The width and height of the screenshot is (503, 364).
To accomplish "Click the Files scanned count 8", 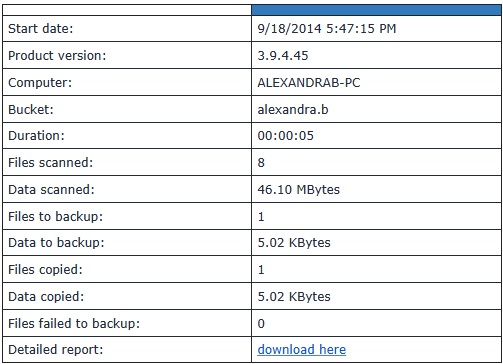I will [261, 163].
